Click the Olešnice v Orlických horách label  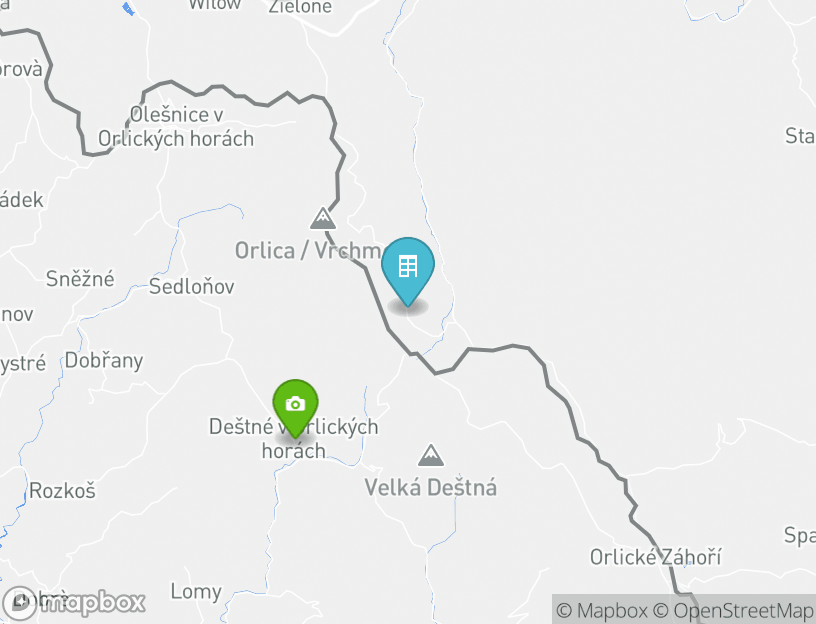point(176,126)
